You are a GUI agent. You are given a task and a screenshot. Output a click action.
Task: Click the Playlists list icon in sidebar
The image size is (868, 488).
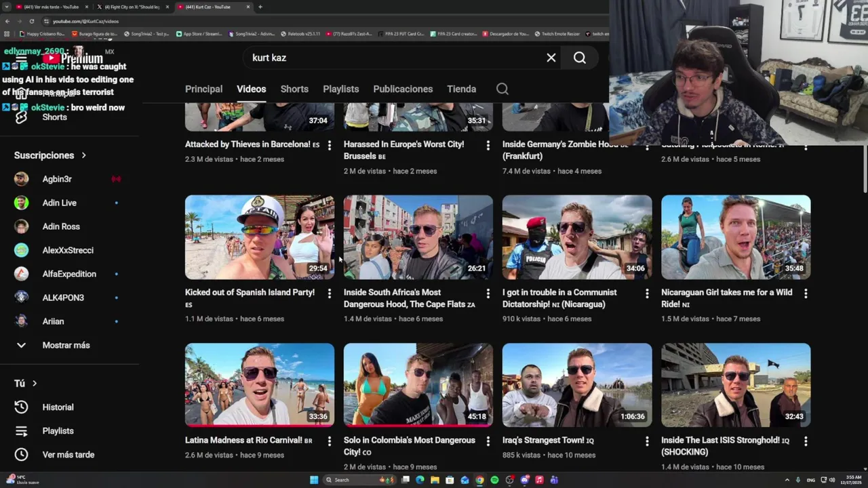pyautogui.click(x=21, y=431)
